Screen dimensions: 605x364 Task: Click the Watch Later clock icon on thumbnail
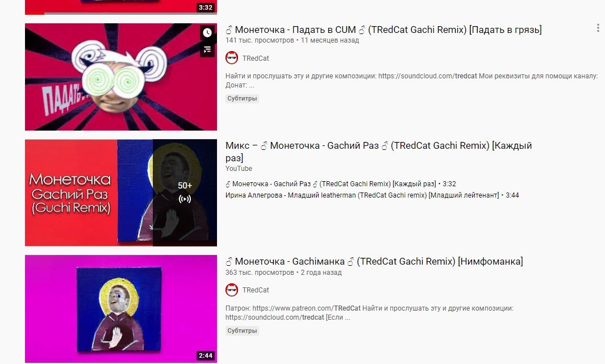207,33
